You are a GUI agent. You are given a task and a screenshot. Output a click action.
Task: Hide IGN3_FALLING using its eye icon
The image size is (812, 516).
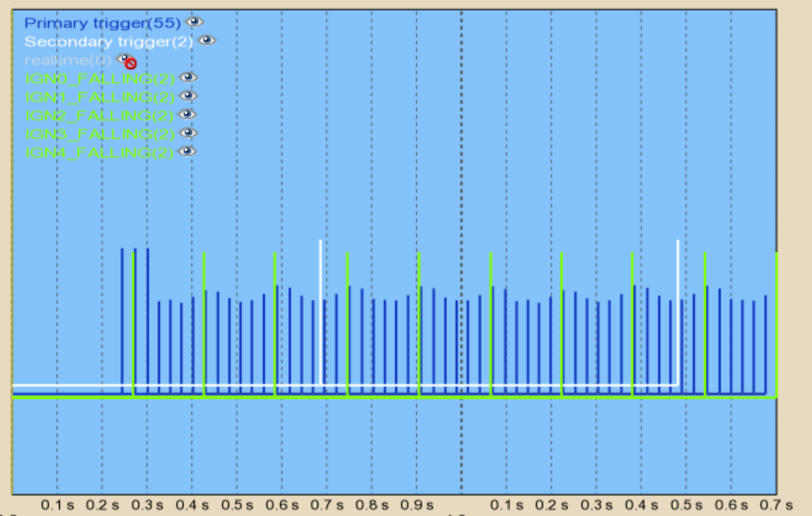187,133
